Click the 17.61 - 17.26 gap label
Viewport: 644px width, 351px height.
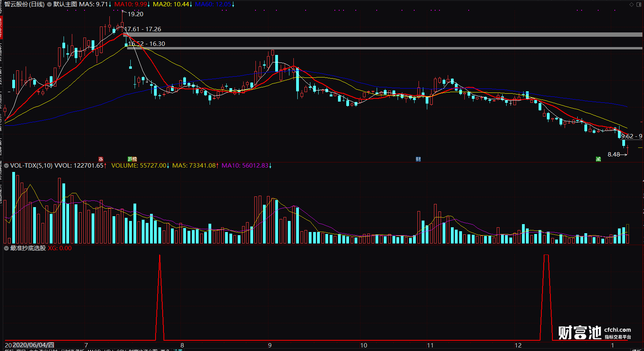(143, 29)
